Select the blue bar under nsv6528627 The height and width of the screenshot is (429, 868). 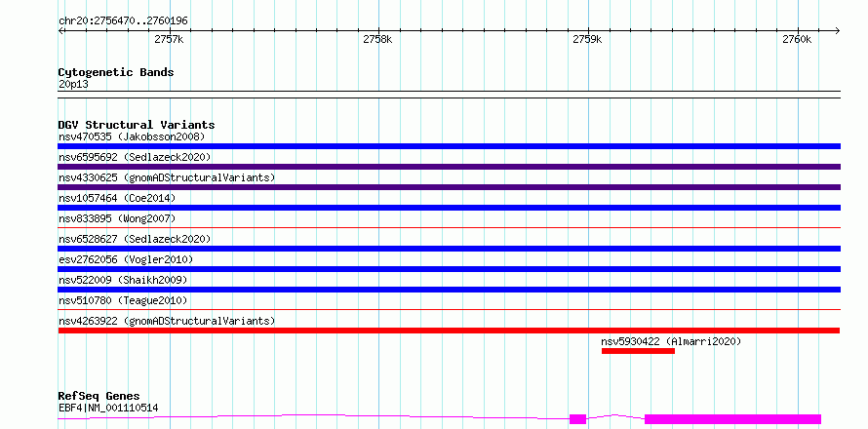coord(449,249)
